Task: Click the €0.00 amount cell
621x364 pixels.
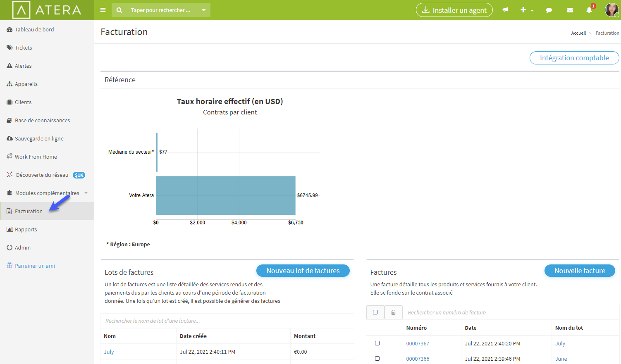Action: [301, 352]
